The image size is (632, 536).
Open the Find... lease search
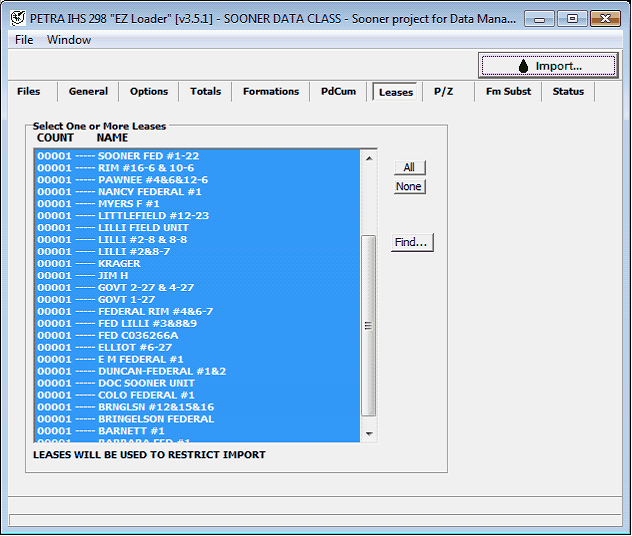(x=411, y=242)
